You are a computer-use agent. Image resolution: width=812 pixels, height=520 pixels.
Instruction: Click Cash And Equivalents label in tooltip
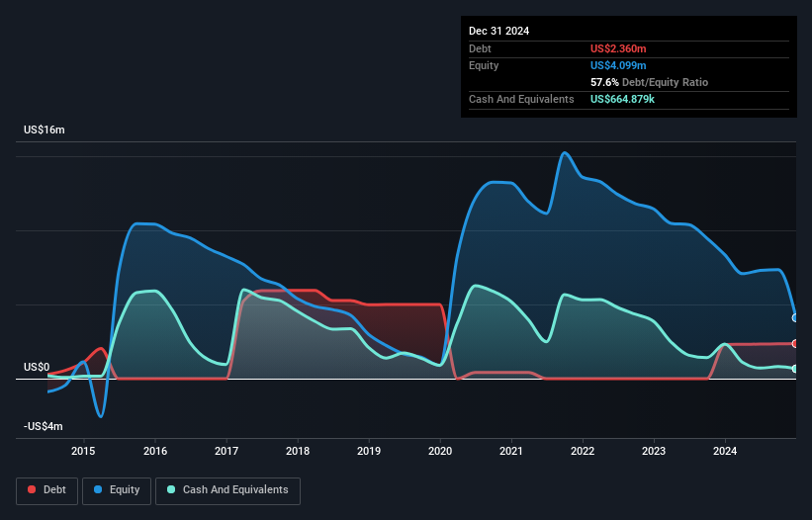pyautogui.click(x=521, y=99)
